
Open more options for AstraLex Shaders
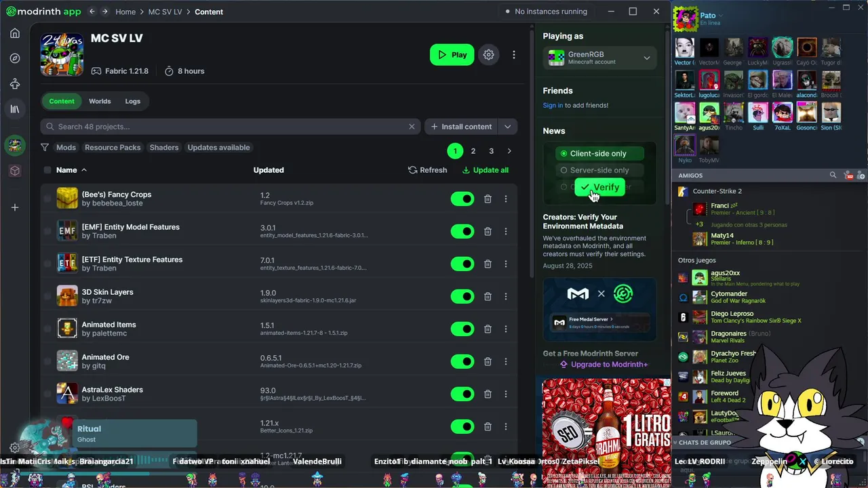(506, 394)
